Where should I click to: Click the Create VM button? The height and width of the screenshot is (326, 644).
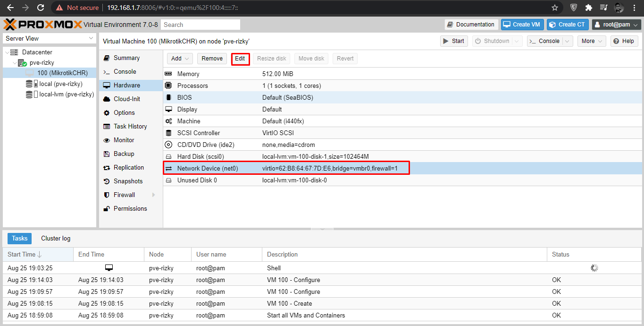click(522, 25)
